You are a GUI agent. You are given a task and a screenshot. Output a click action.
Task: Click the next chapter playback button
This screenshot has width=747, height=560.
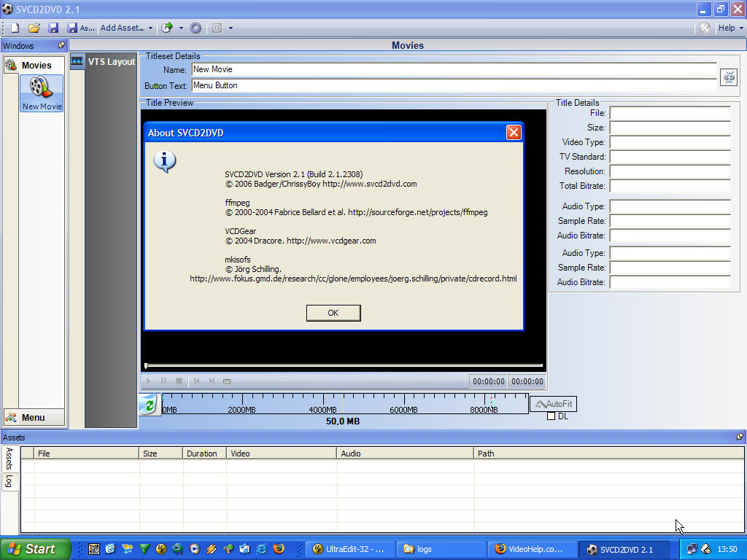click(x=212, y=381)
